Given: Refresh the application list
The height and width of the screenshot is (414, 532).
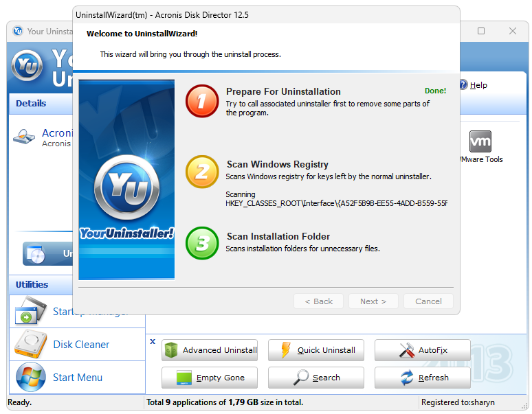Looking at the screenshot, I should coord(423,378).
